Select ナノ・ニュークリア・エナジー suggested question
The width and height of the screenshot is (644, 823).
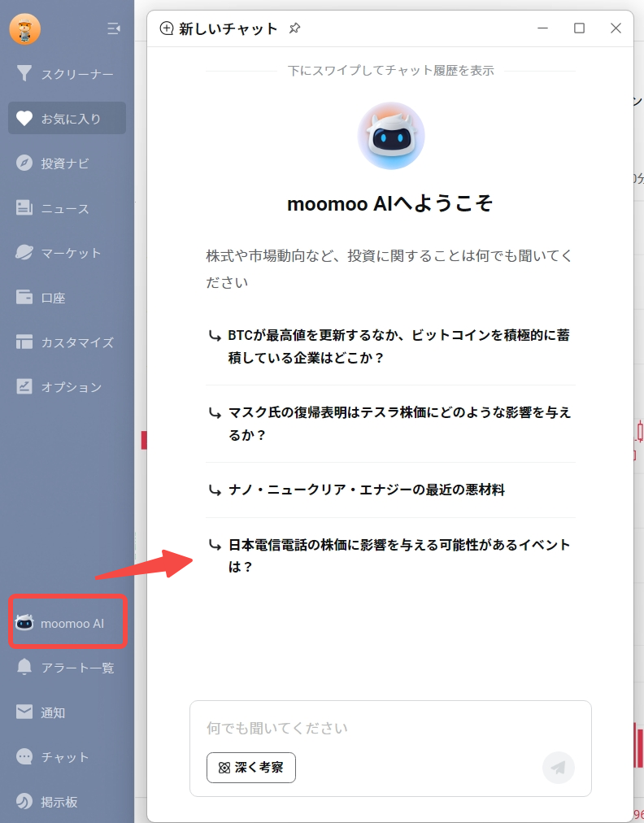click(390, 490)
